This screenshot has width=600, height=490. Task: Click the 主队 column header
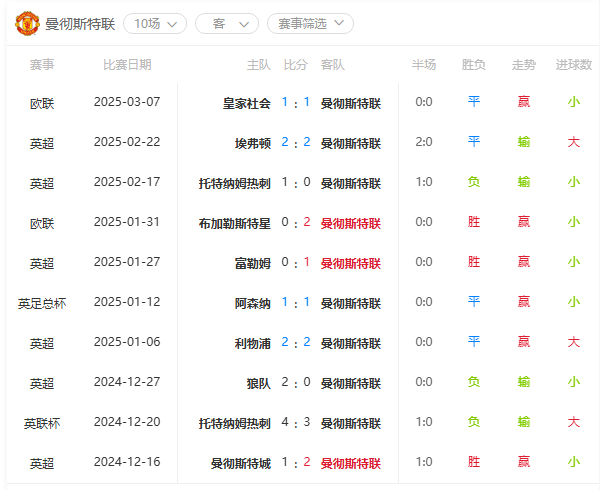click(x=259, y=65)
